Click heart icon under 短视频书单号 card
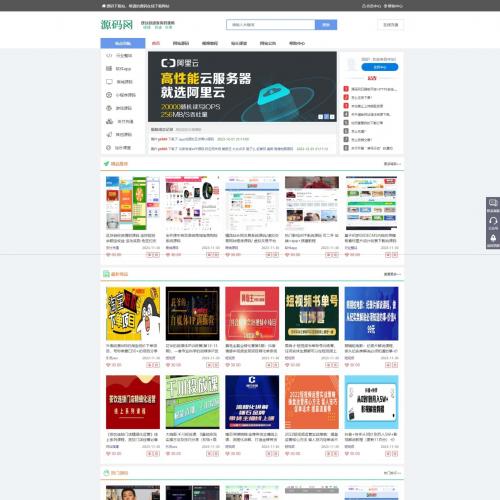The image size is (500, 500). coord(287,365)
